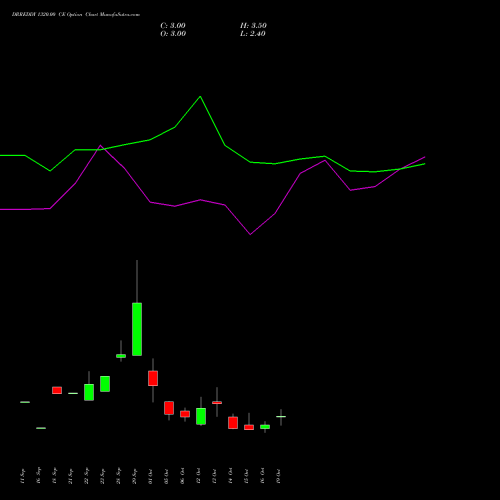Click the 14 Oct date label
500x500 pixels.
pos(231,476)
